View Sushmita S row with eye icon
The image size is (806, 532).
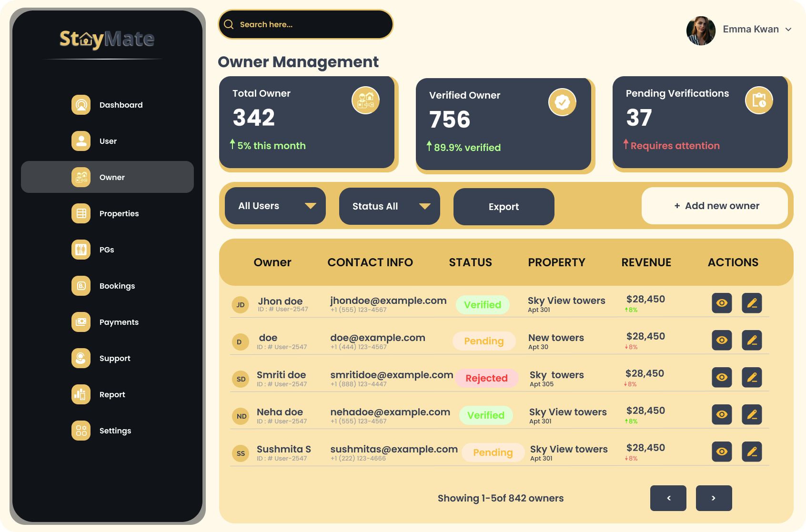(x=722, y=452)
